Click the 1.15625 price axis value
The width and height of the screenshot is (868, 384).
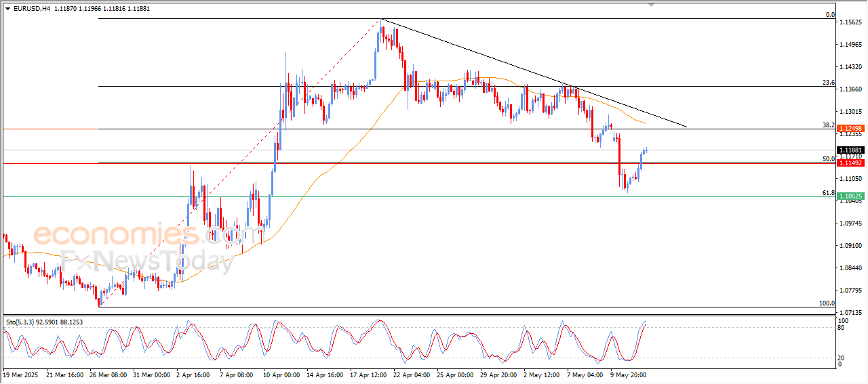[x=850, y=23]
